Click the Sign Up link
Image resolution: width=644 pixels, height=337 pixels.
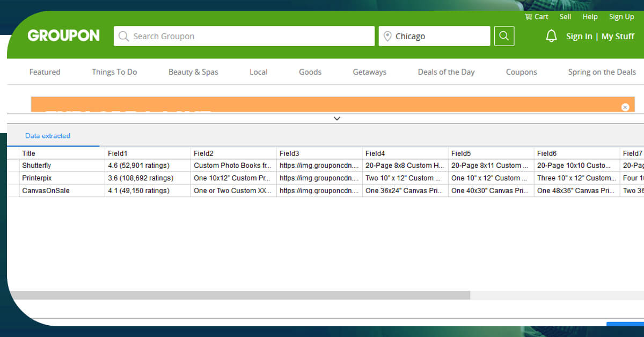621,17
